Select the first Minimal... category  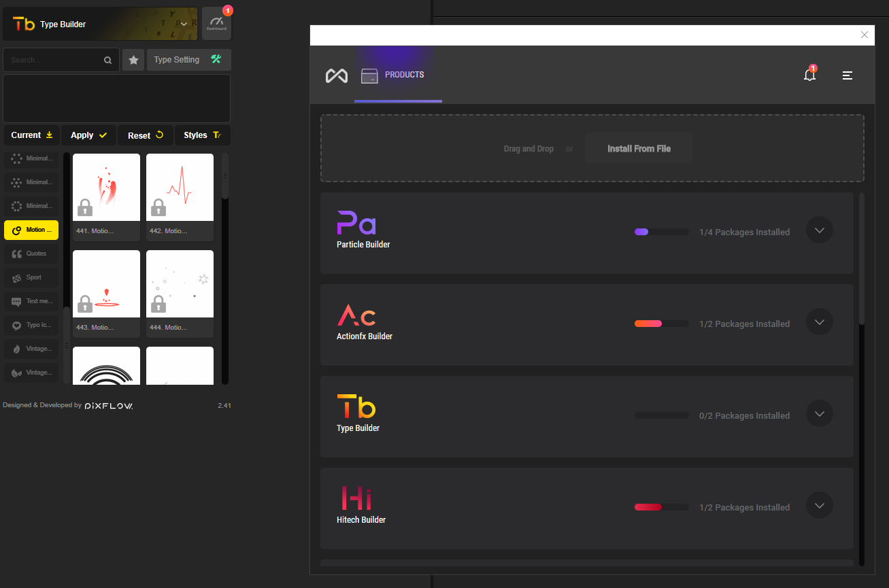pyautogui.click(x=31, y=158)
